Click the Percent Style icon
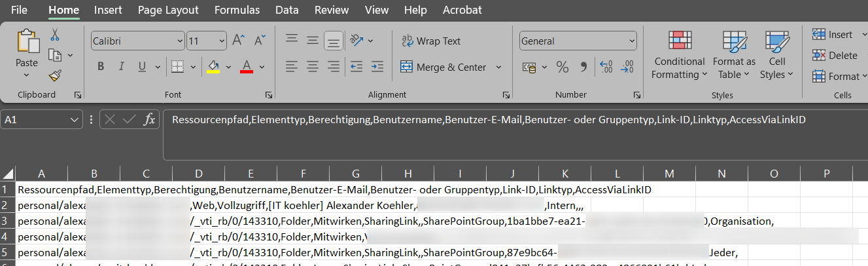868x266 pixels. (x=562, y=67)
